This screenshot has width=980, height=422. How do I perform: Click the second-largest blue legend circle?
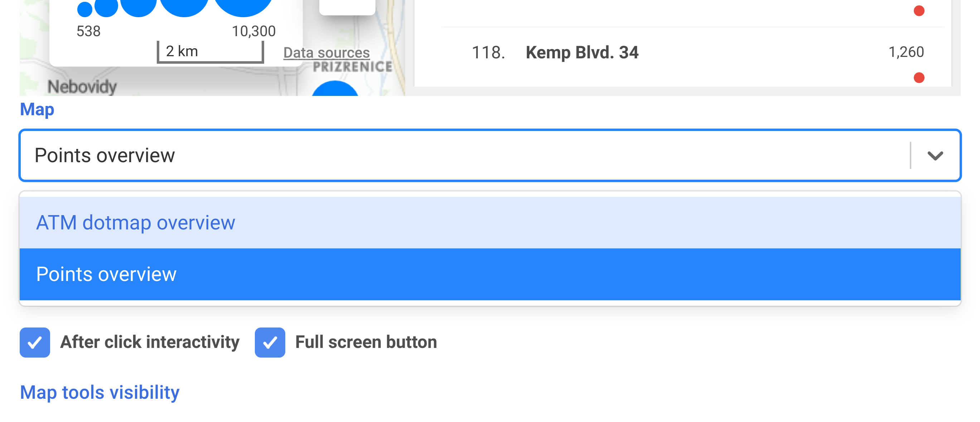coord(184,5)
